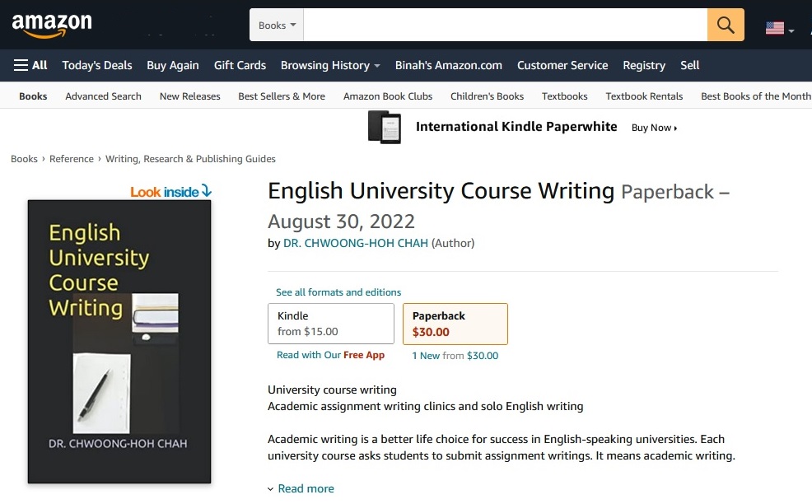Open Best Sellers & More

[282, 96]
